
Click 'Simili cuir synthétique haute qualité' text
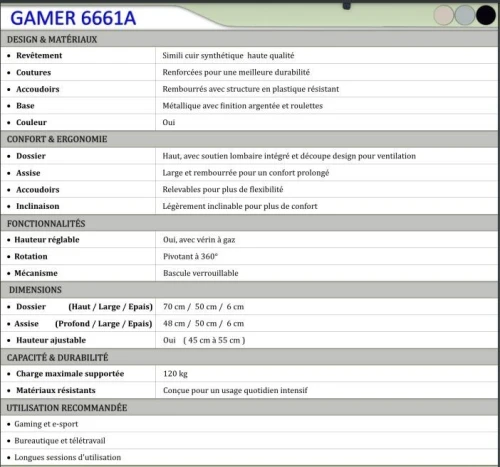coord(228,56)
